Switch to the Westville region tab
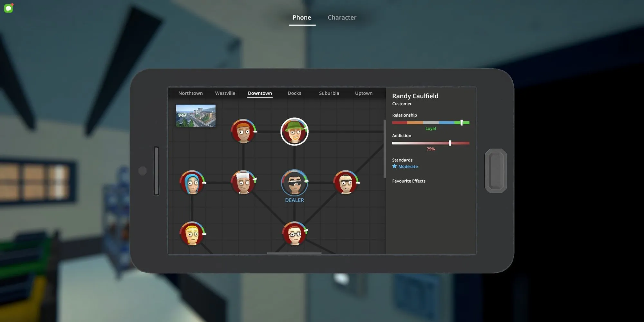This screenshot has width=644, height=322. (x=225, y=93)
